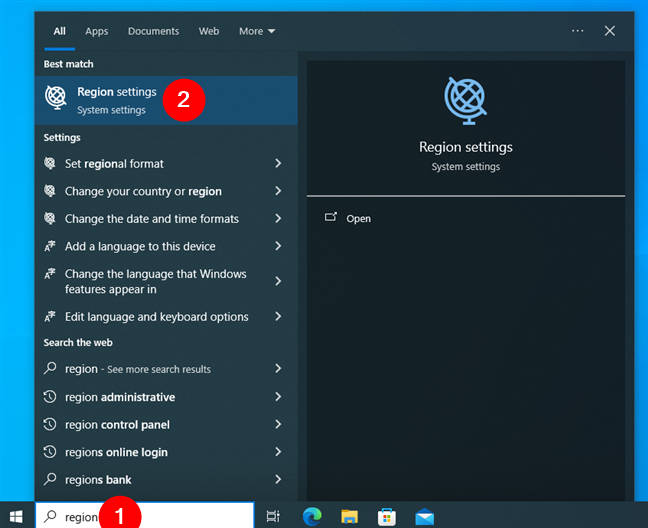Click history icon next to region control panel
Image resolution: width=648 pixels, height=528 pixels.
[x=50, y=424]
